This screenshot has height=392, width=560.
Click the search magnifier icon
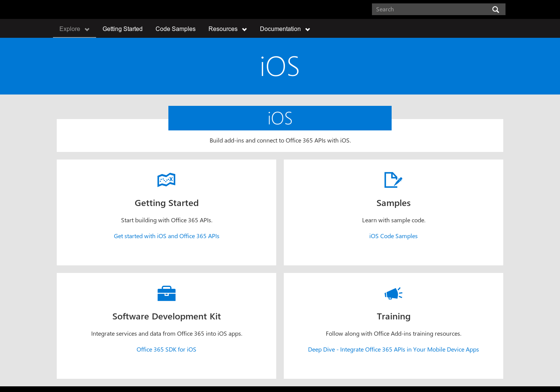point(496,9)
